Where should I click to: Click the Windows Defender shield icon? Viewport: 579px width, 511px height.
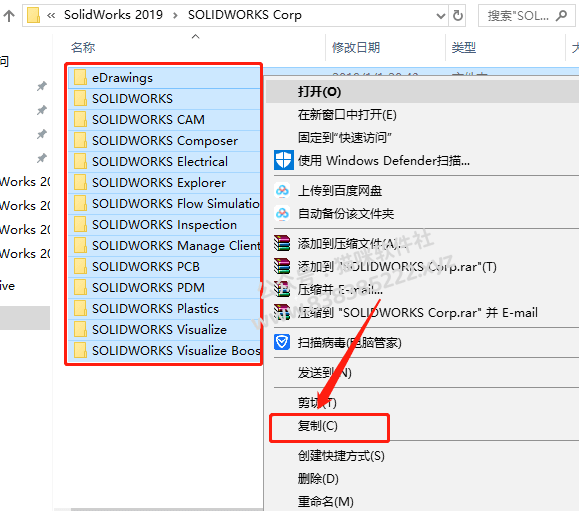(284, 160)
